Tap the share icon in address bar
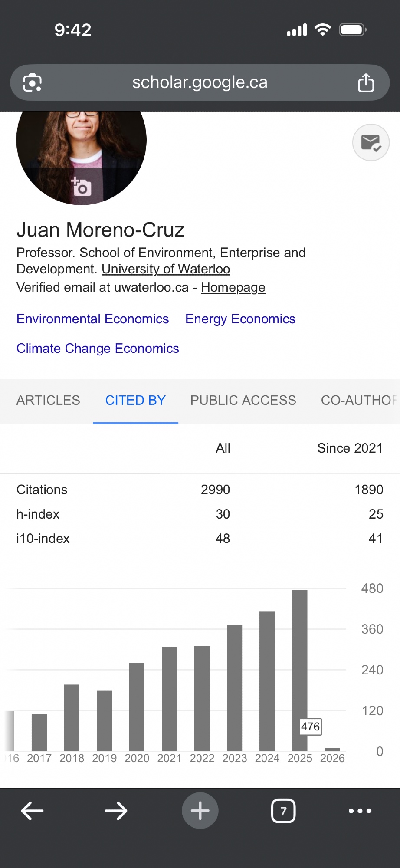Image resolution: width=400 pixels, height=868 pixels. coord(366,83)
